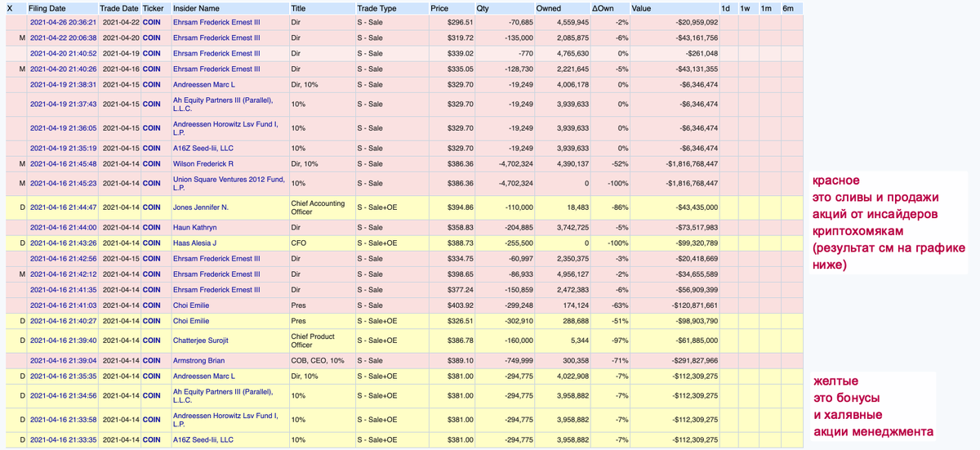Open insider Jones Jennifer N.
Viewport: 980px width, 450px height.
[201, 207]
